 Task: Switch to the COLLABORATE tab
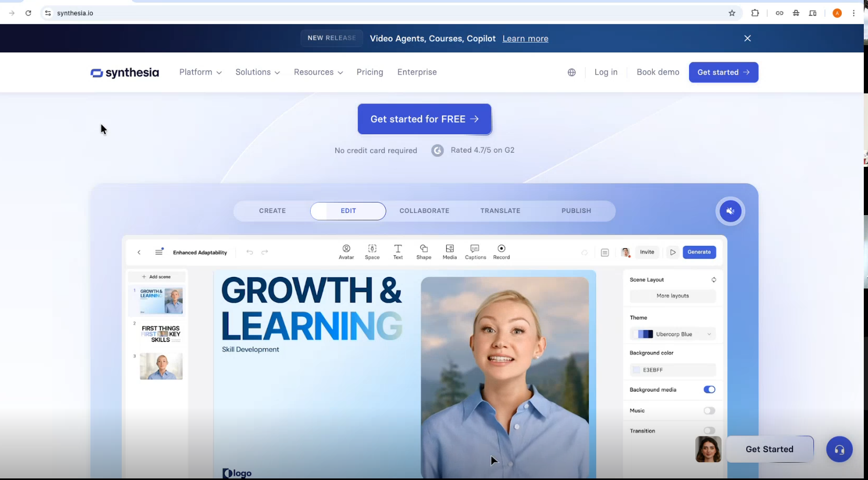click(424, 211)
